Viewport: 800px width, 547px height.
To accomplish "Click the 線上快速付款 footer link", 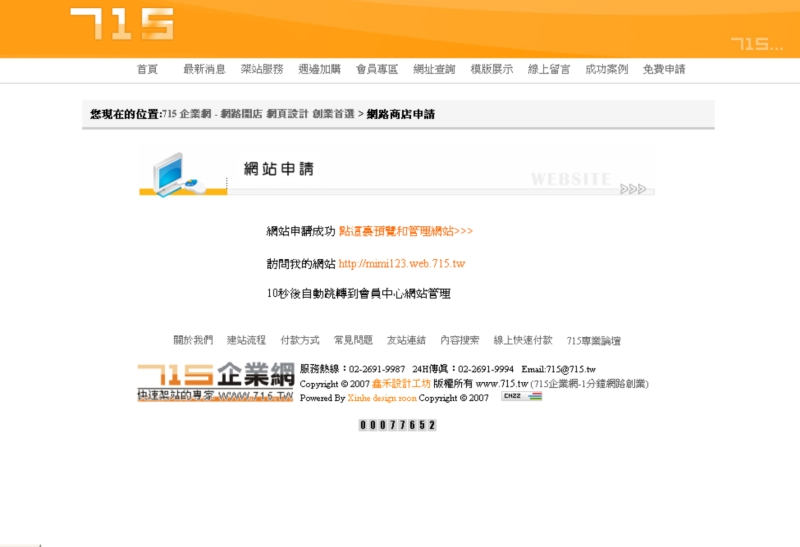I will [522, 340].
